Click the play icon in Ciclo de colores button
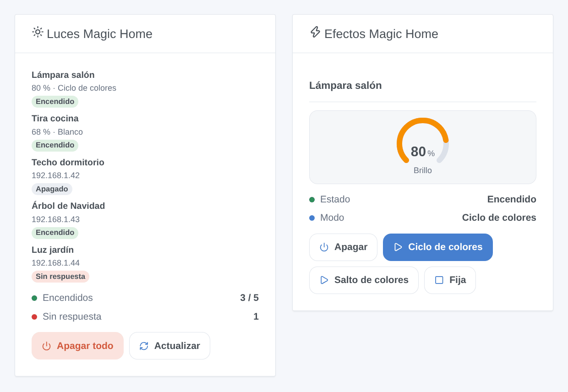This screenshot has height=392, width=568. coord(398,247)
